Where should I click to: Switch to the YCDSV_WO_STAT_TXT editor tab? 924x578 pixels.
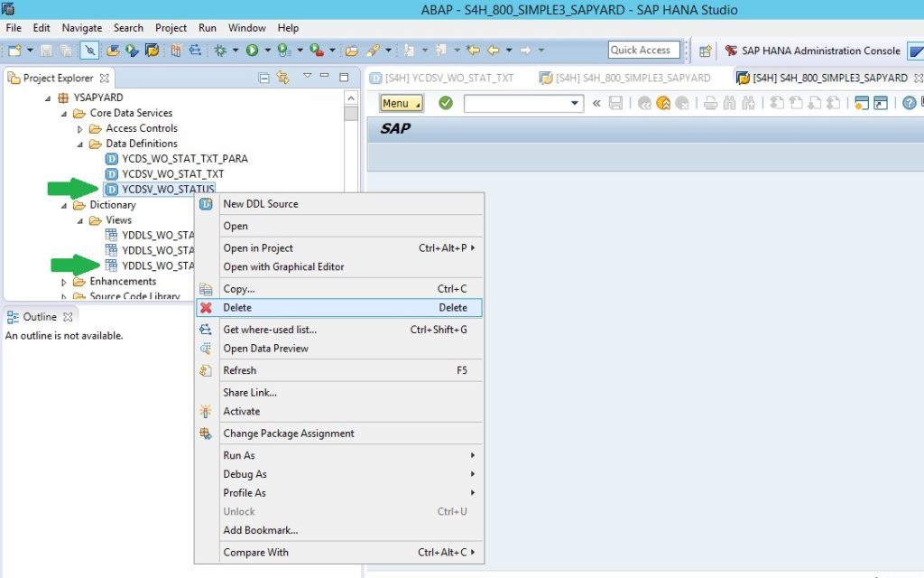pos(442,78)
